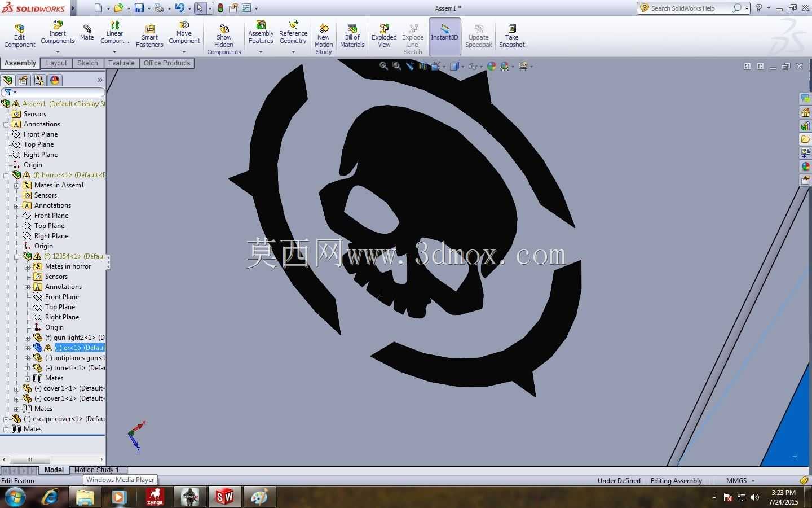Switch to the Evaluate tab
The width and height of the screenshot is (812, 508).
pyautogui.click(x=121, y=63)
